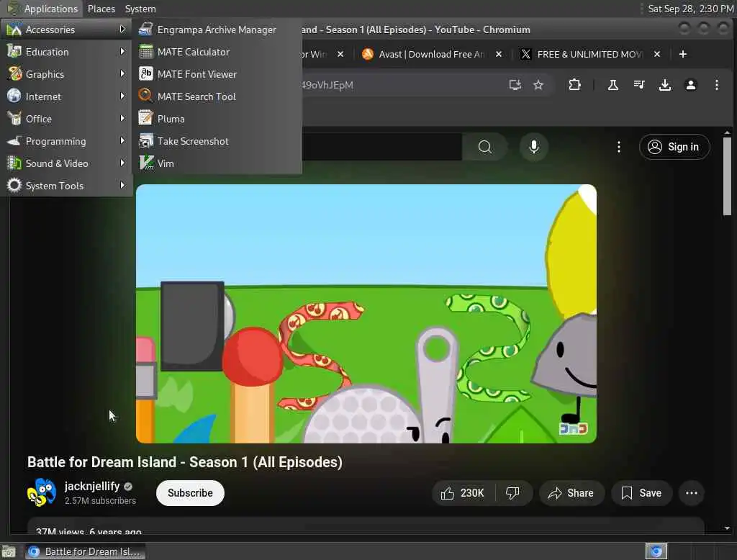Switch to FREE & UNLIMITED MOVIES tab
Screen dimensions: 737x560
589,55
